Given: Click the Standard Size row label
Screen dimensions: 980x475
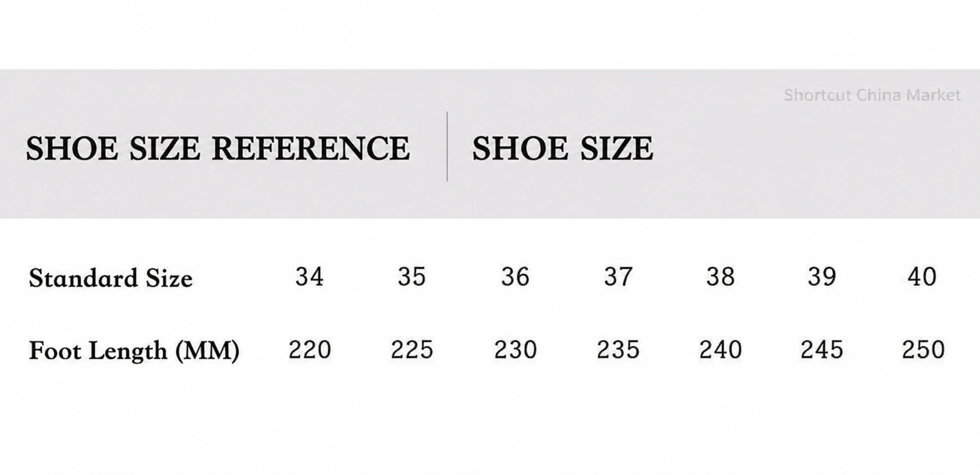Looking at the screenshot, I should pyautogui.click(x=110, y=278).
